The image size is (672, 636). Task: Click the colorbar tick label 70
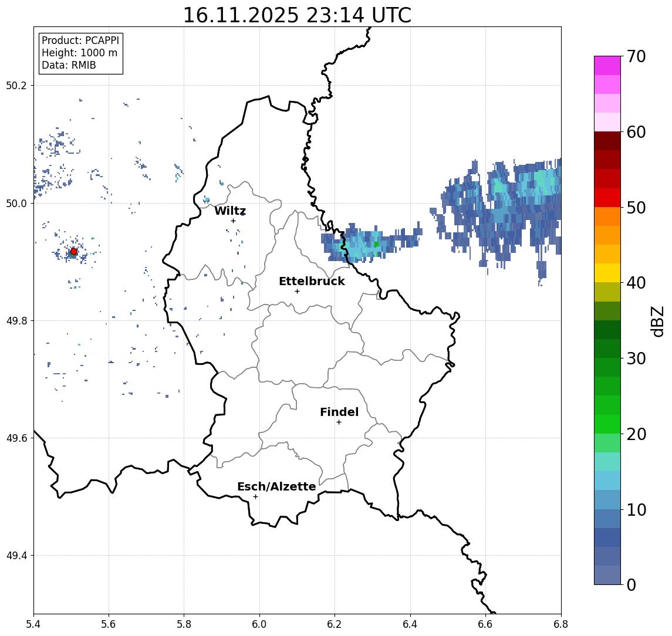tap(636, 56)
